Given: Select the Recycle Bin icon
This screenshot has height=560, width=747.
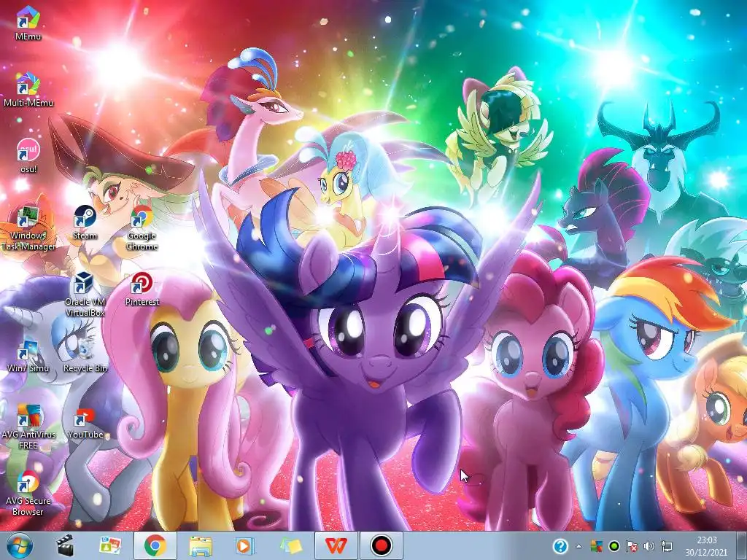Looking at the screenshot, I should click(x=85, y=355).
